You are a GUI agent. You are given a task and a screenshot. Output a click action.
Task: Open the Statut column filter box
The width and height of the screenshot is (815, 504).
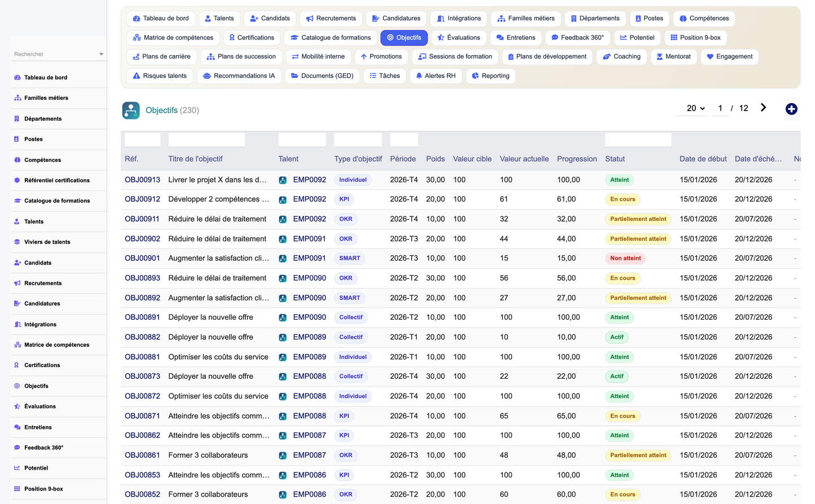[x=638, y=140]
